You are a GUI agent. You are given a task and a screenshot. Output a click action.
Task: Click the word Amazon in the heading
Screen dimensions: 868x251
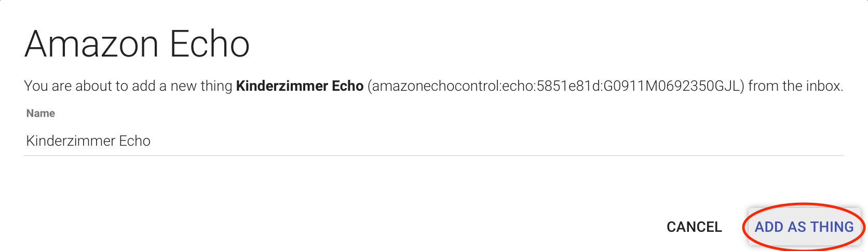tap(91, 45)
